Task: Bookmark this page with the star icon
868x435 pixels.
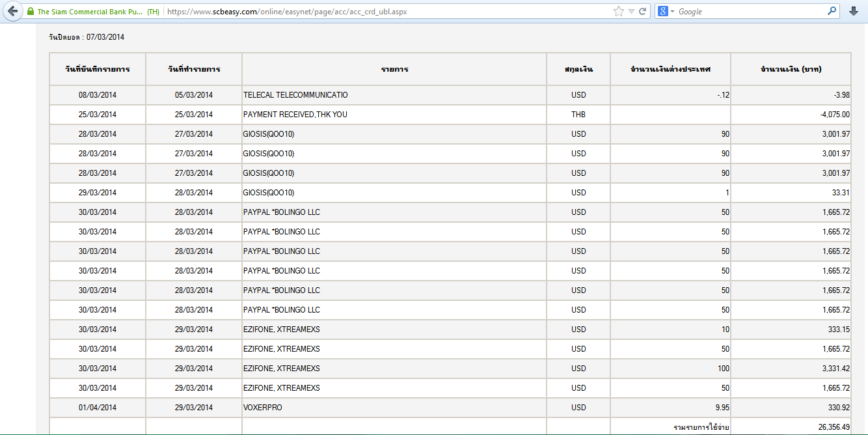Action: click(x=618, y=12)
